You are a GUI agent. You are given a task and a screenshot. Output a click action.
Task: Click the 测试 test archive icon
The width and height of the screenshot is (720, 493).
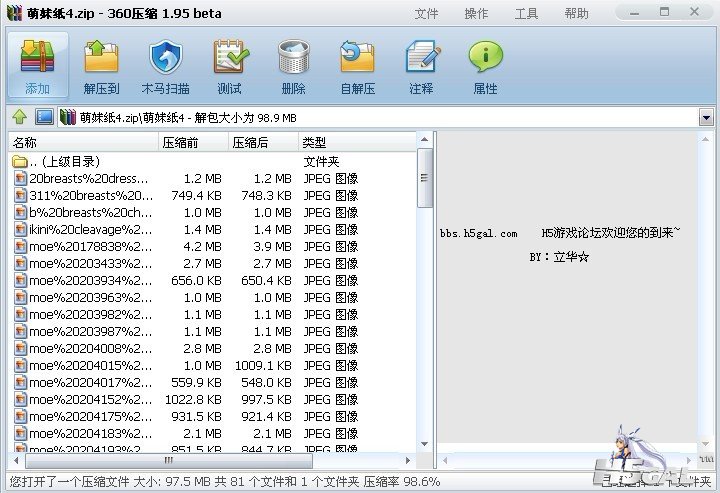coord(230,57)
